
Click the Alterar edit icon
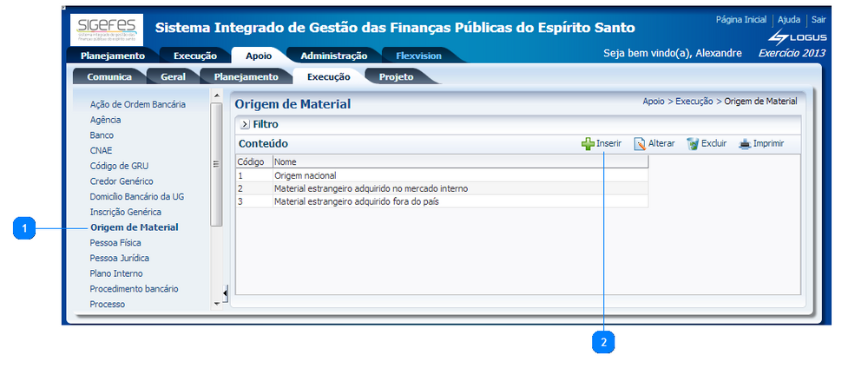coord(640,144)
